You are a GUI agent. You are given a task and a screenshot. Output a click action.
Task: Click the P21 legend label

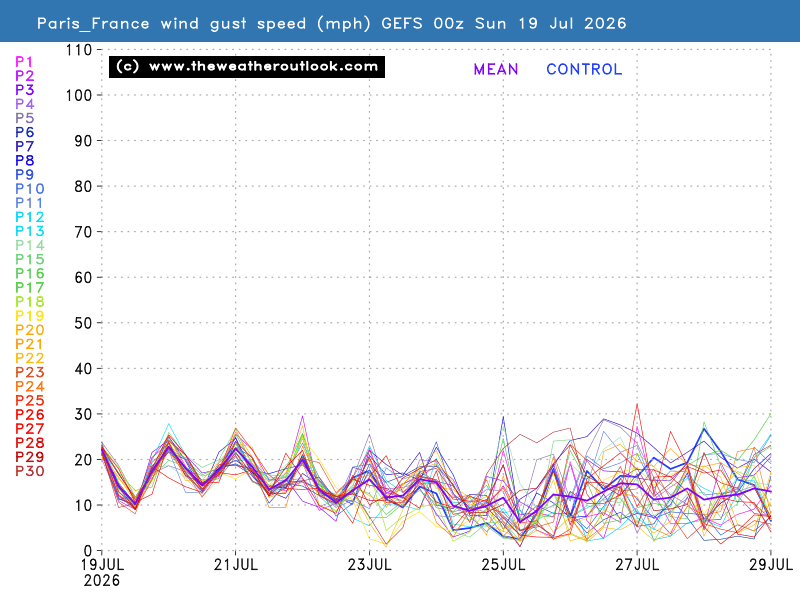(x=30, y=344)
